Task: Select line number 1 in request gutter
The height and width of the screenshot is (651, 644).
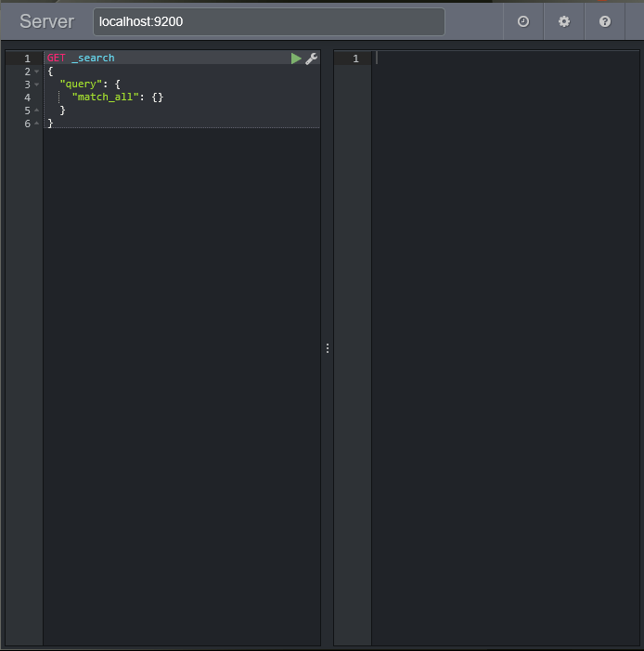Action: (x=27, y=59)
